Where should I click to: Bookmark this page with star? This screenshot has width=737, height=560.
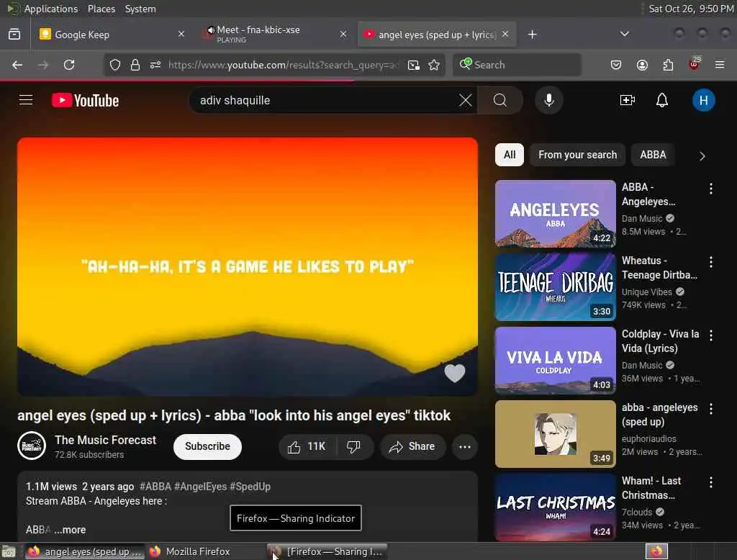(x=434, y=65)
